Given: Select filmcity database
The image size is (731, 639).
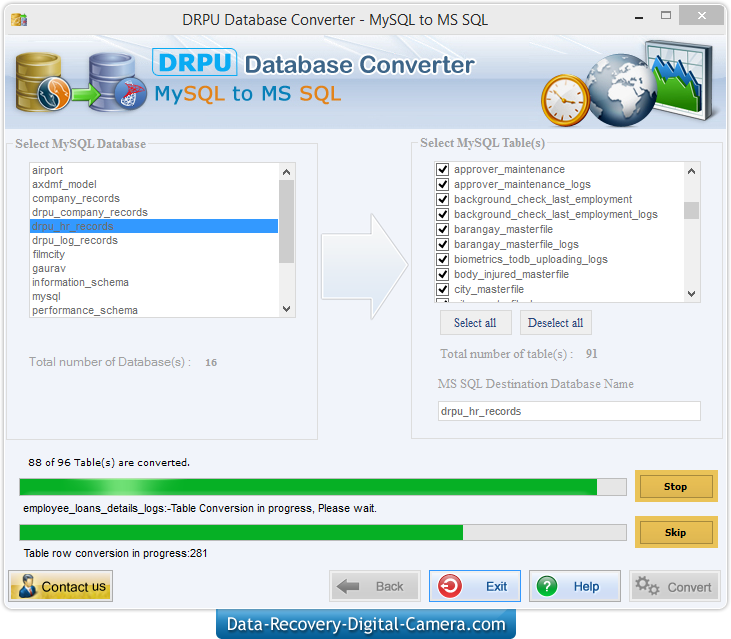Looking at the screenshot, I should (154, 254).
